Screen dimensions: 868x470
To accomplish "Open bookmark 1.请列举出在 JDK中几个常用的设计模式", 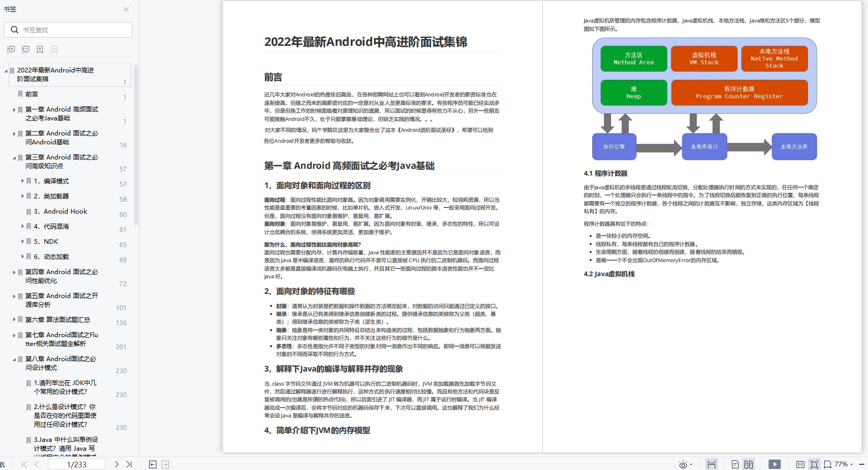I will pos(65,387).
